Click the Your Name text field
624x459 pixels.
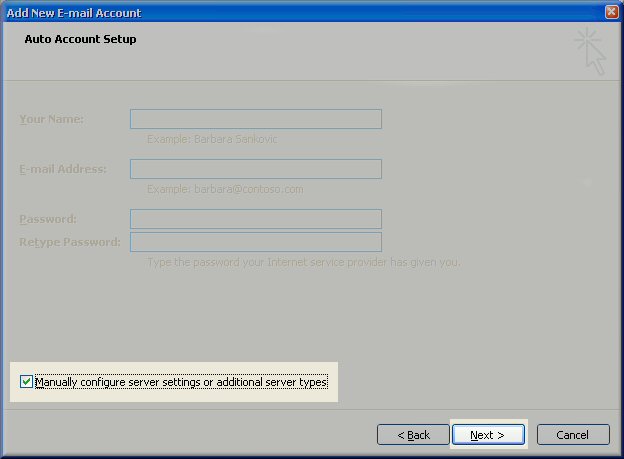pyautogui.click(x=255, y=120)
